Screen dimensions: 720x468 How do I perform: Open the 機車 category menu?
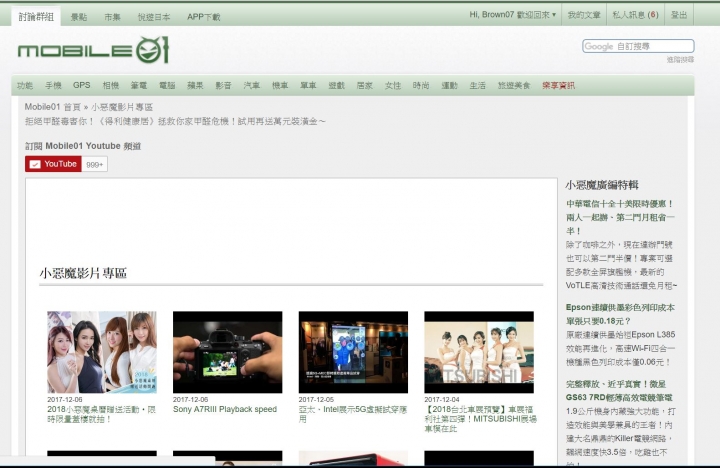(x=280, y=85)
